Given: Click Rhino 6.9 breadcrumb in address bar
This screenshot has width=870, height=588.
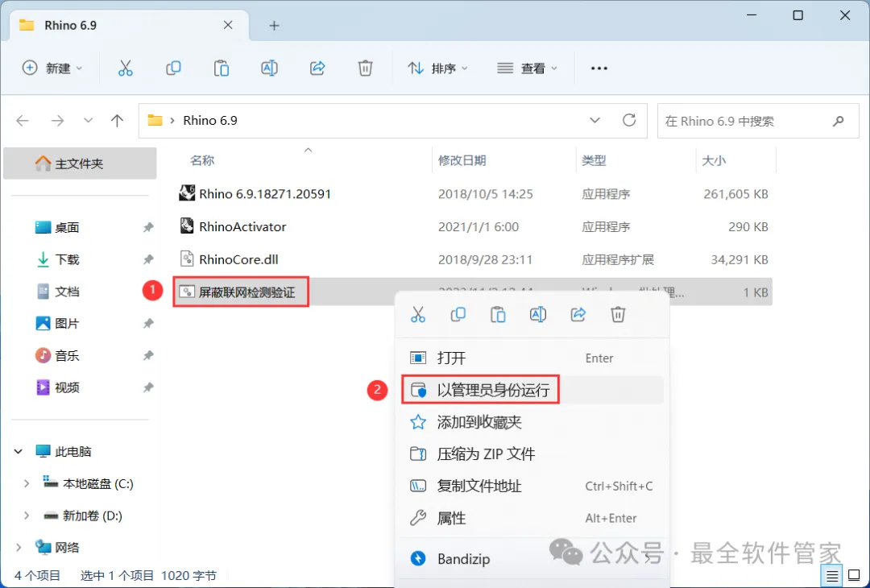Looking at the screenshot, I should pos(210,120).
